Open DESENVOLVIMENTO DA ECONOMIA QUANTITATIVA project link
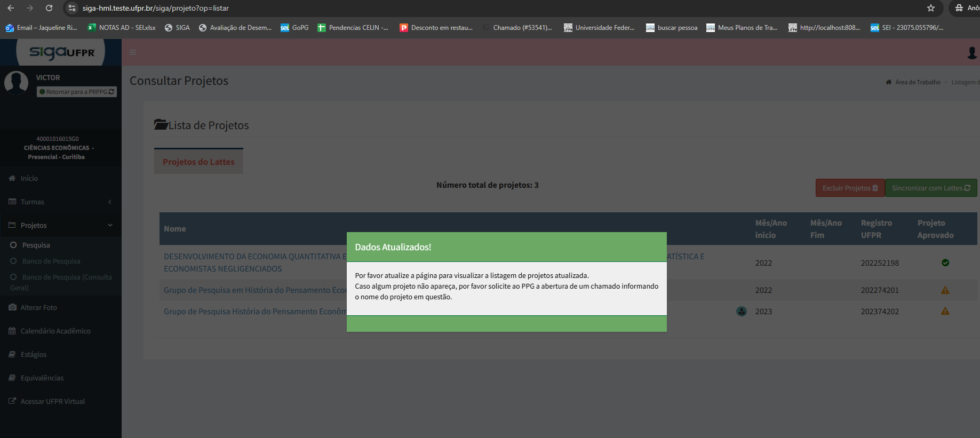 (252, 257)
